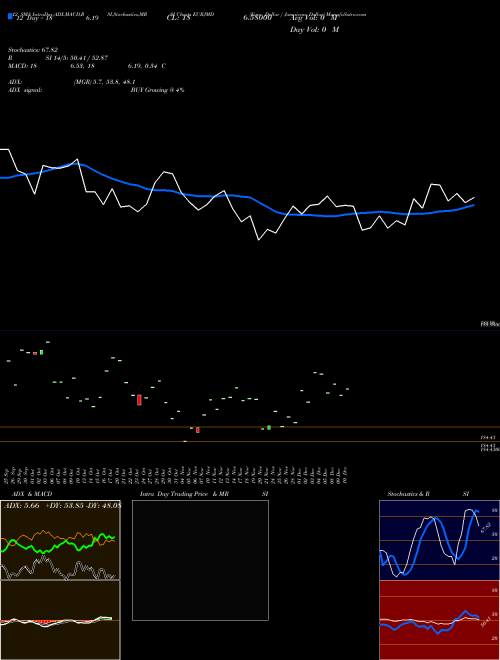Select the 'ADX signal:' label
Screen dimensions: 500x660
(x=25, y=90)
